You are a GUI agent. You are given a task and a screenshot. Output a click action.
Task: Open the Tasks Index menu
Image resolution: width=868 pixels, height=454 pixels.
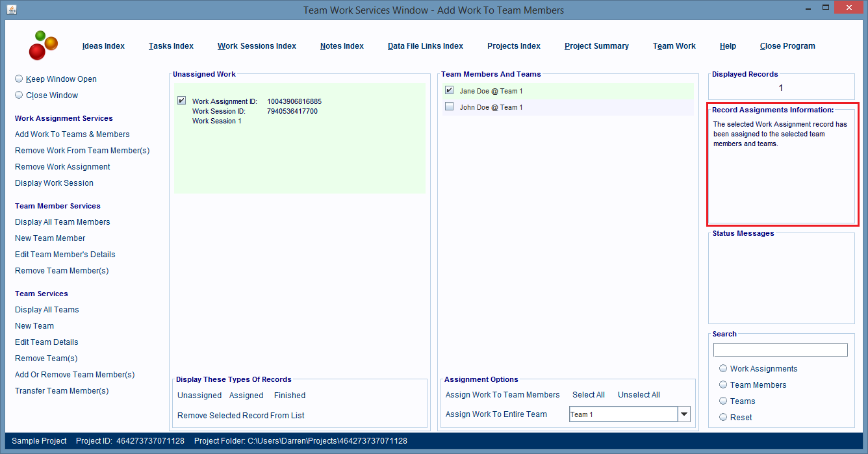click(171, 46)
